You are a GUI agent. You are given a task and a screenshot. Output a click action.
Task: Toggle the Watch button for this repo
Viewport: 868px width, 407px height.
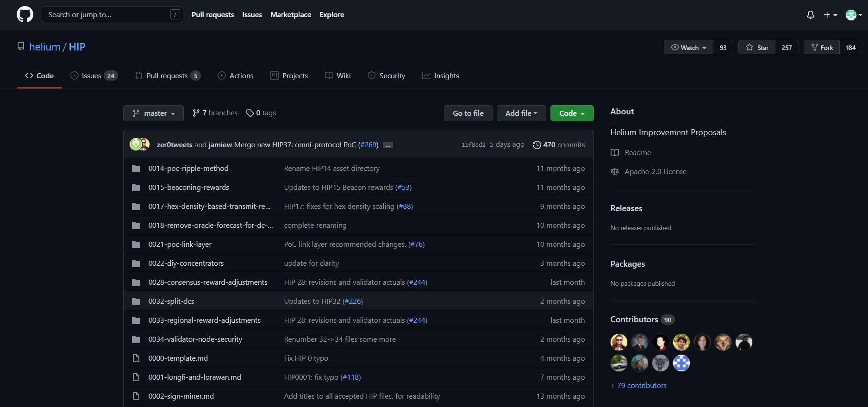tap(688, 47)
